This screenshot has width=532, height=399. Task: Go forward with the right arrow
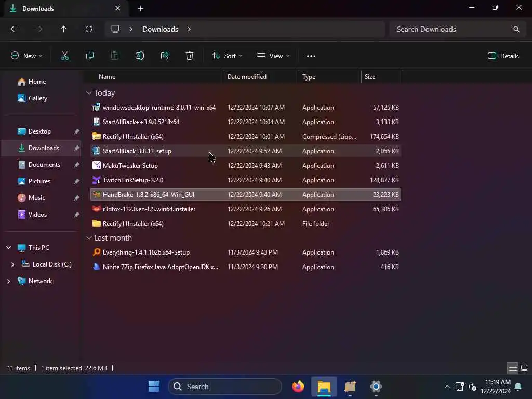(38, 29)
